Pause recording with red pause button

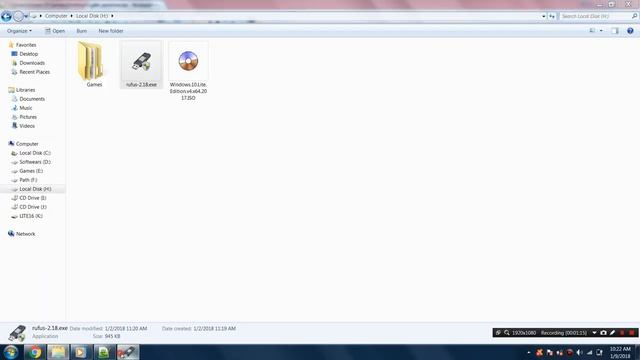coord(622,333)
